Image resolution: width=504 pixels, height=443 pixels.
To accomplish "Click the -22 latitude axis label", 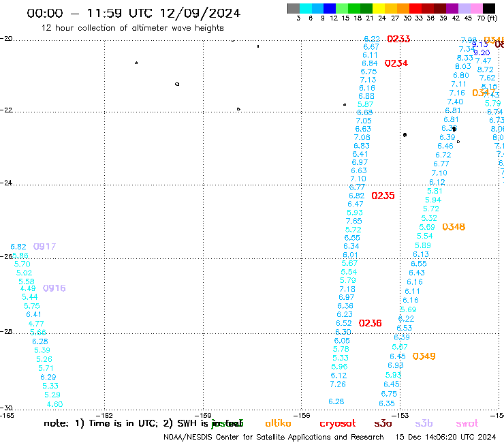I will tap(6, 110).
